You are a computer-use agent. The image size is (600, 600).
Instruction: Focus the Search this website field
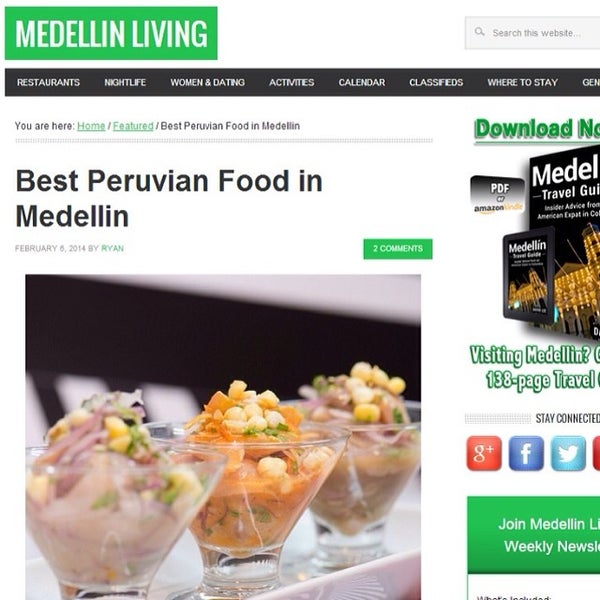533,33
